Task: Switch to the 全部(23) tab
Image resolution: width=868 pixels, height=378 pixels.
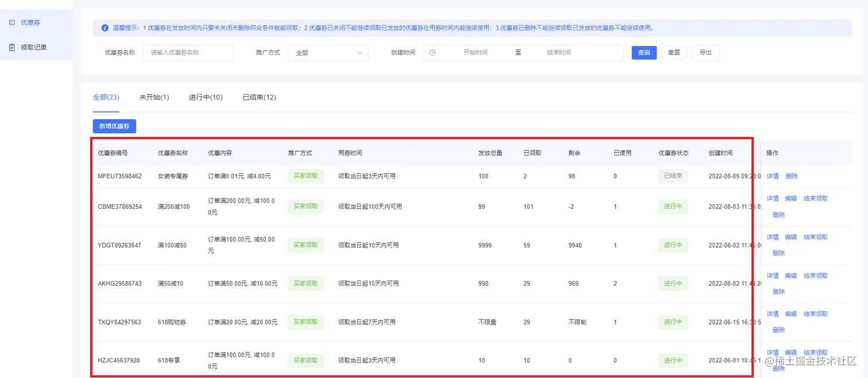Action: [106, 98]
